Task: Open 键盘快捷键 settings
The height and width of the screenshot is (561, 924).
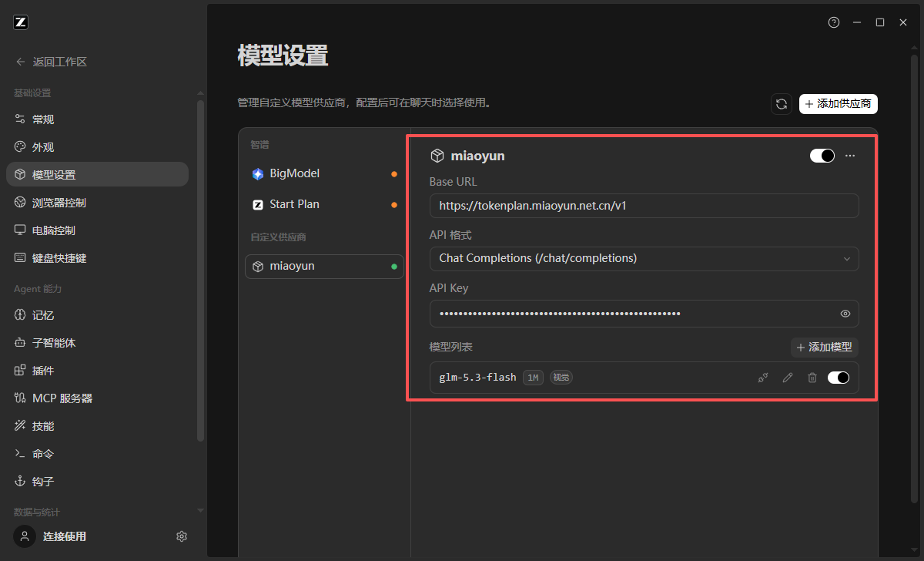Action: (97, 258)
